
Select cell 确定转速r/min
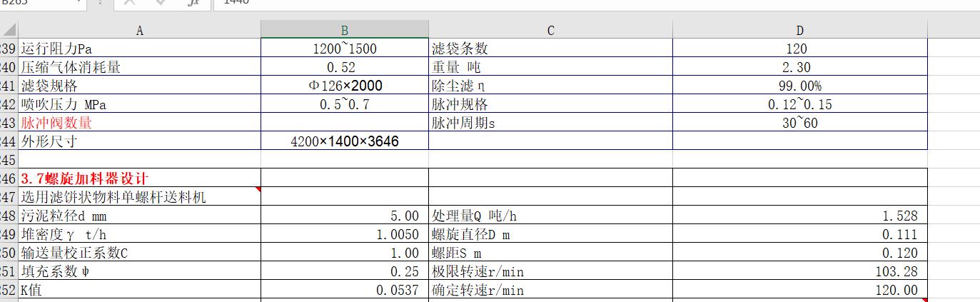pos(550,290)
